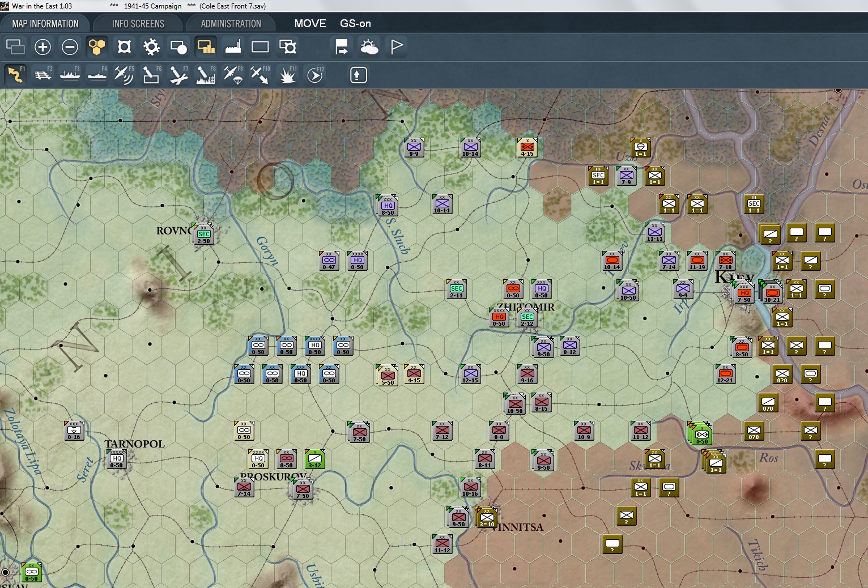
Task: Select Bomb Airfield mode (F7)
Action: click(x=178, y=75)
